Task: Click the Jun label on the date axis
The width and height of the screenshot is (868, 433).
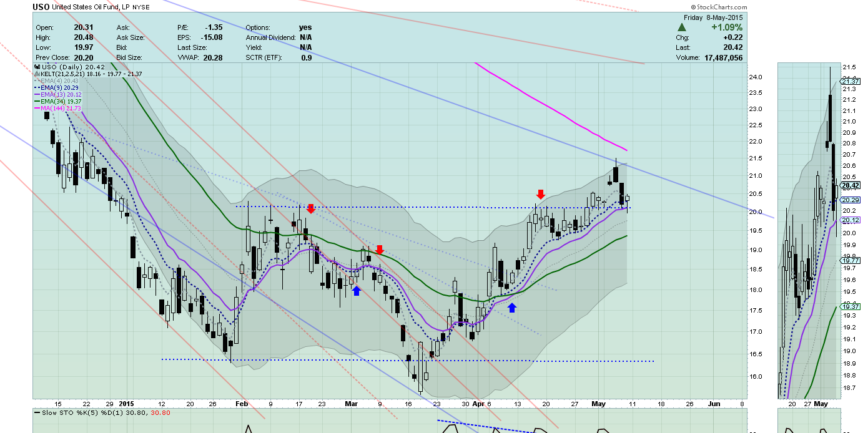Action: (x=714, y=404)
